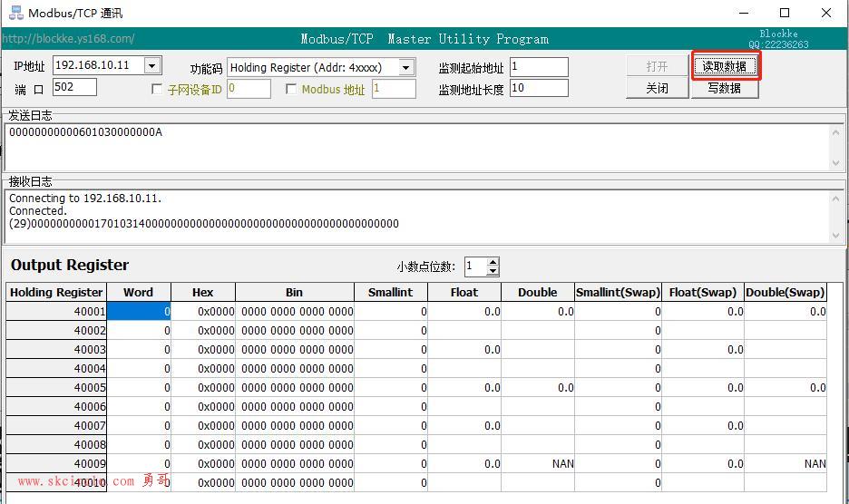Screen dimensions: 849x504
Task: Select register row 40001
Action: click(x=56, y=311)
